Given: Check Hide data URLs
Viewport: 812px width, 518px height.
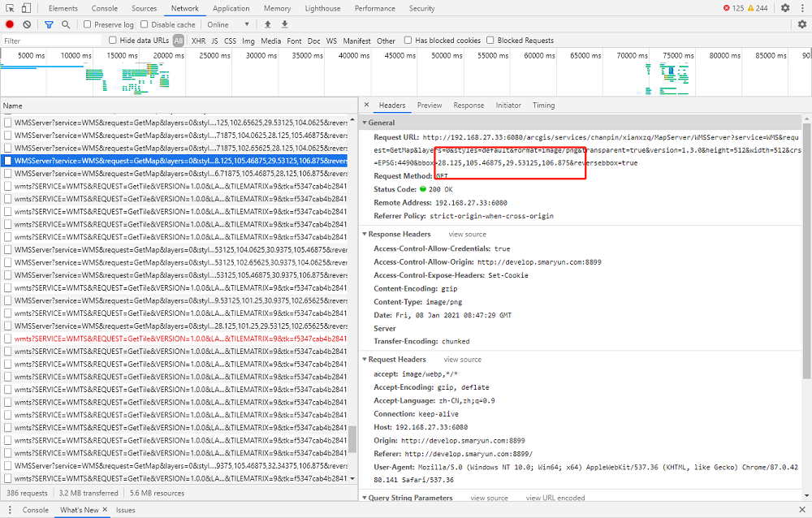Looking at the screenshot, I should [112, 41].
